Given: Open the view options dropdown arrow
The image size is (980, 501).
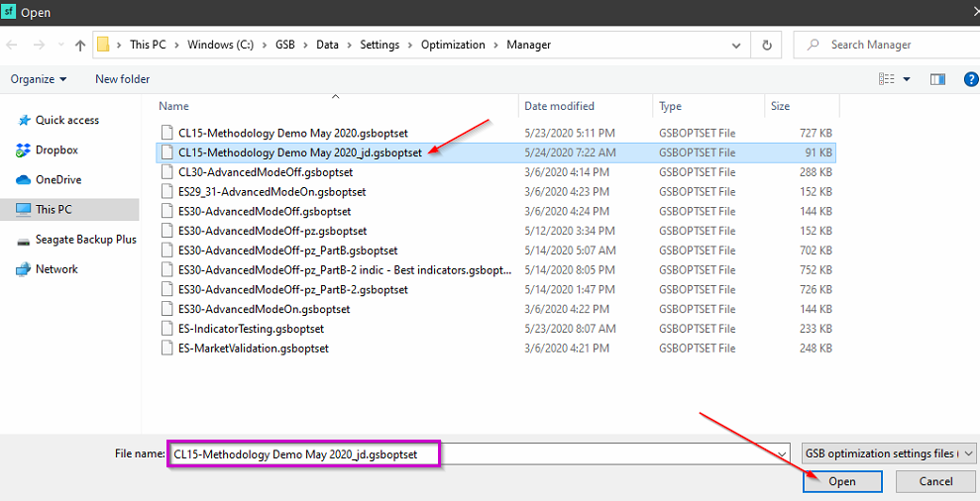Looking at the screenshot, I should coord(906,79).
